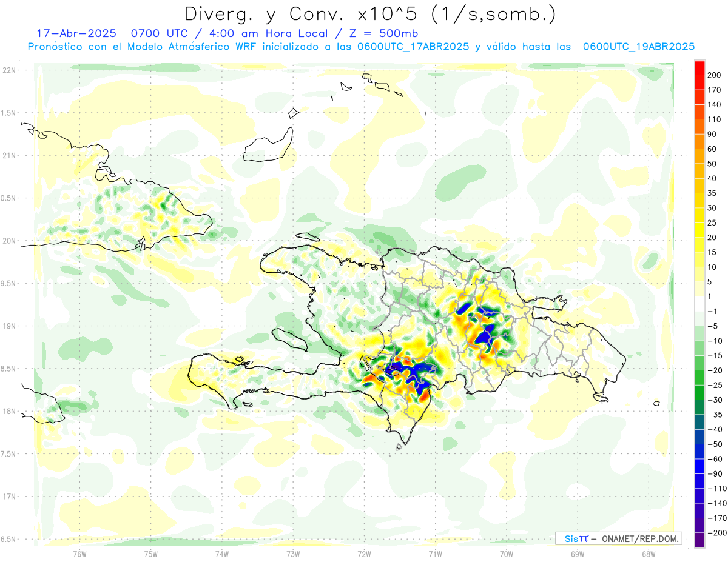Viewport: 728px width, 562px height.
Task: Click the '-10' colorbar value
Action: click(x=716, y=341)
